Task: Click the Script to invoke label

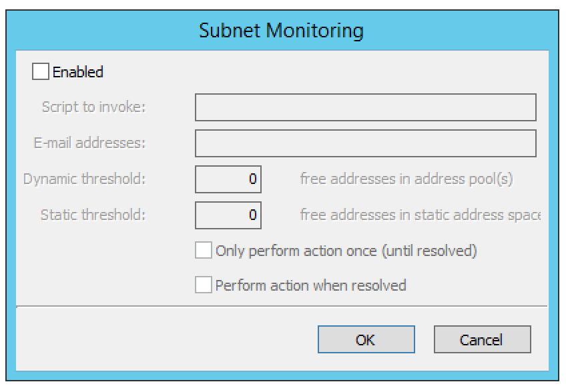Action: (94, 107)
